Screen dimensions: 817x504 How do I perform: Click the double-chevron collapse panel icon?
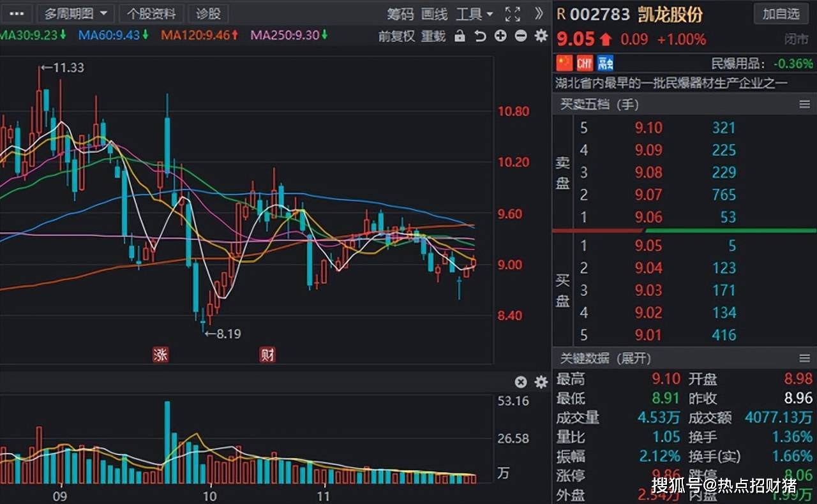click(539, 13)
